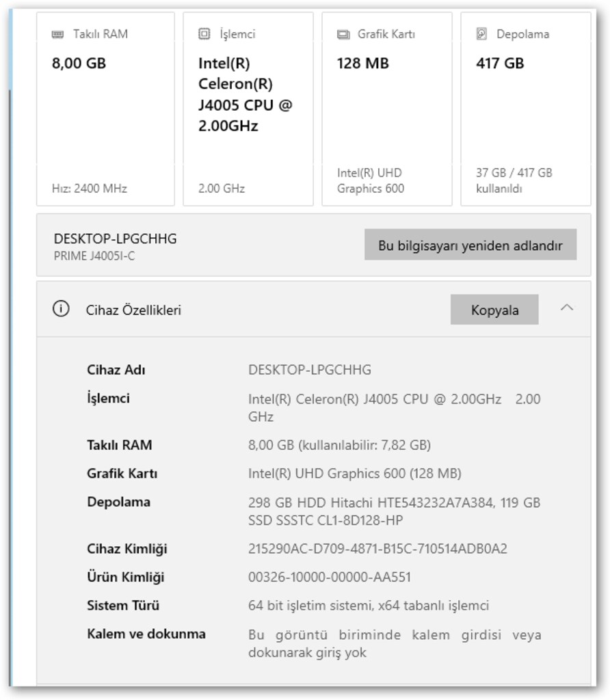This screenshot has height=700, width=610.
Task: Click the DESKTOP-LPGCHHG header name
Action: point(115,239)
